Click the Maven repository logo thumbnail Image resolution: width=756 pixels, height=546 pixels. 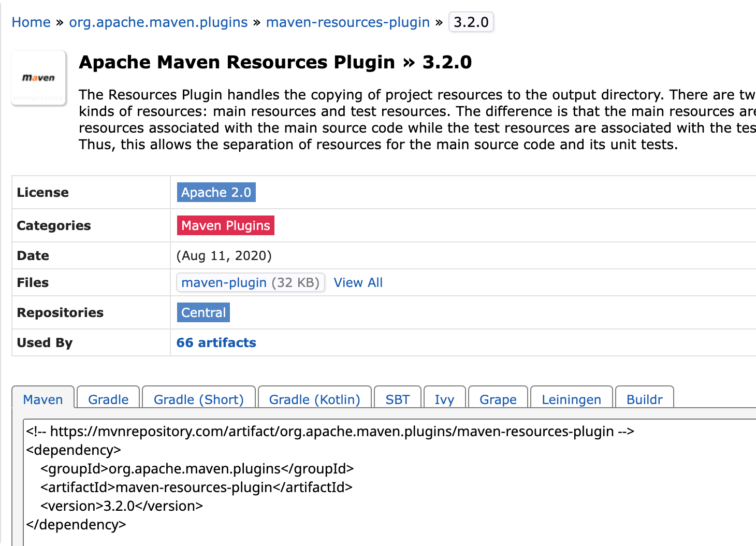pyautogui.click(x=39, y=78)
